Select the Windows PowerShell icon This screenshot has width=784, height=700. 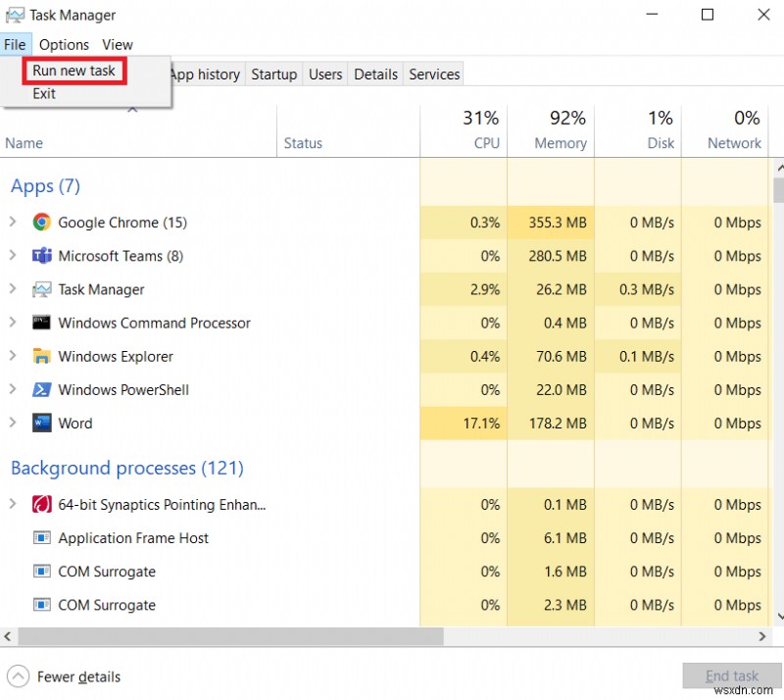(x=42, y=389)
